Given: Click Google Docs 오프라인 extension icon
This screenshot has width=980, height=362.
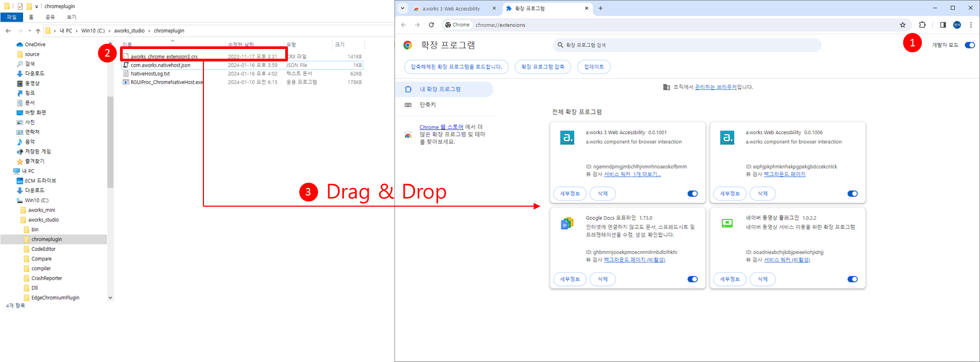Looking at the screenshot, I should [567, 224].
